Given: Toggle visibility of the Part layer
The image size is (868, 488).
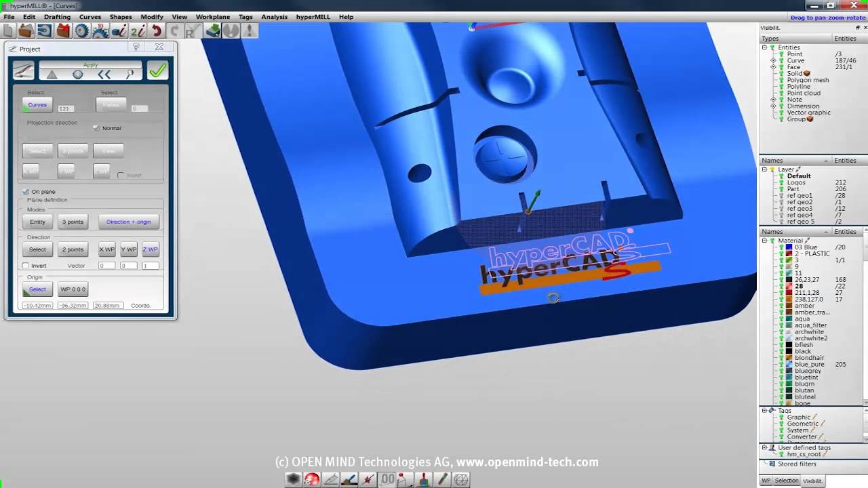Looking at the screenshot, I should (781, 189).
